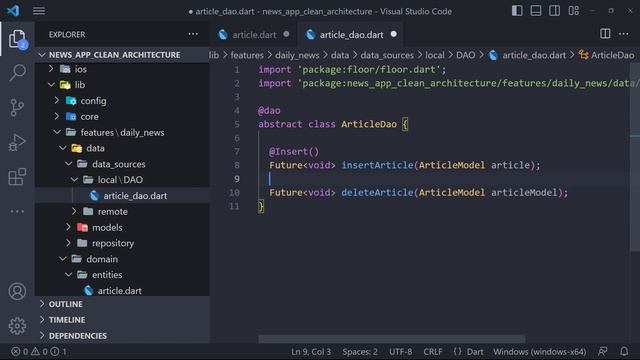Close the unsaved article_dao.dart tab dot
This screenshot has width=640, height=360.
[x=393, y=34]
